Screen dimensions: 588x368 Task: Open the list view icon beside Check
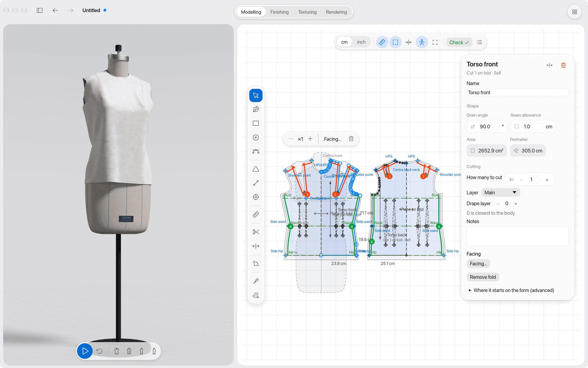(x=480, y=42)
